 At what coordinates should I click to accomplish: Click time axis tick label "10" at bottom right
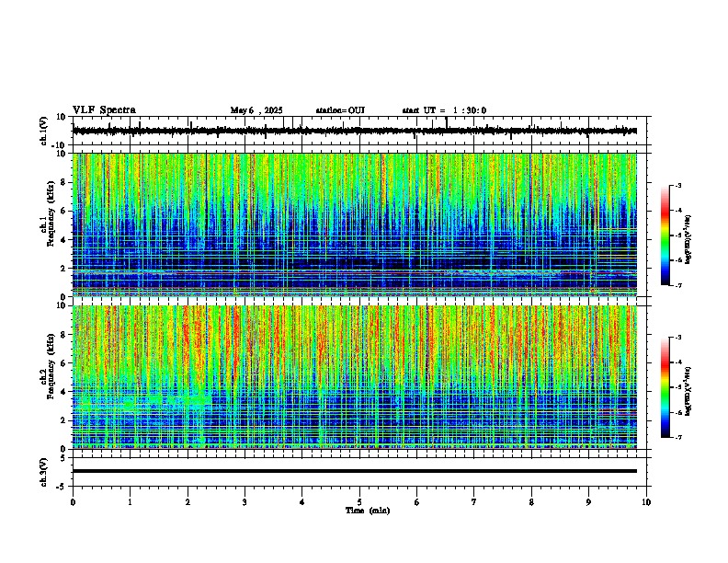coord(646,502)
